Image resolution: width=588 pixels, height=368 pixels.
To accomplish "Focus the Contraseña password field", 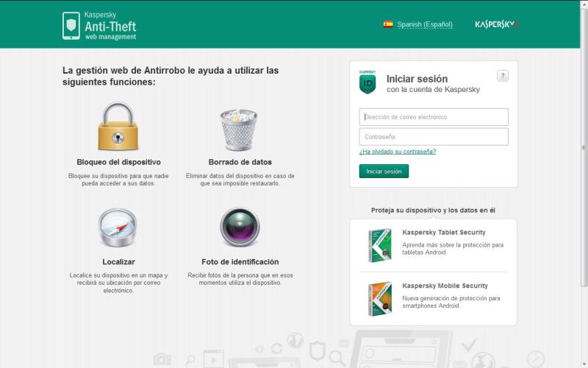I will coord(434,137).
